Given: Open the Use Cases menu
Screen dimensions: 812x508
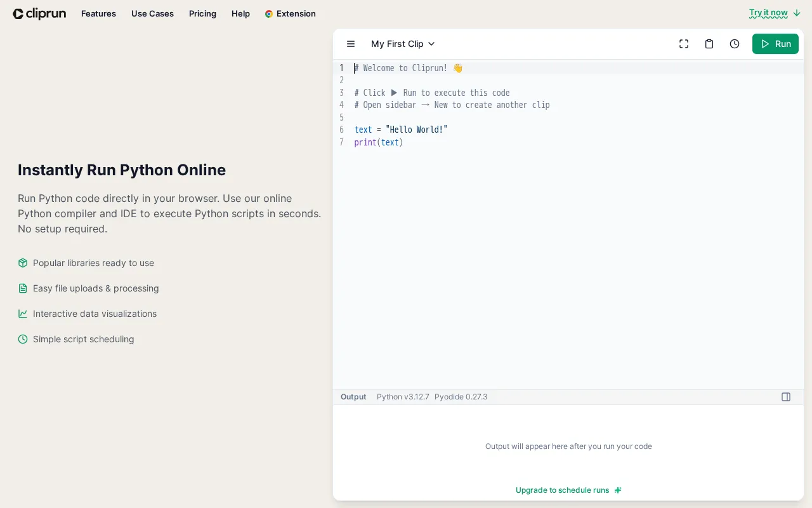Looking at the screenshot, I should (x=152, y=13).
